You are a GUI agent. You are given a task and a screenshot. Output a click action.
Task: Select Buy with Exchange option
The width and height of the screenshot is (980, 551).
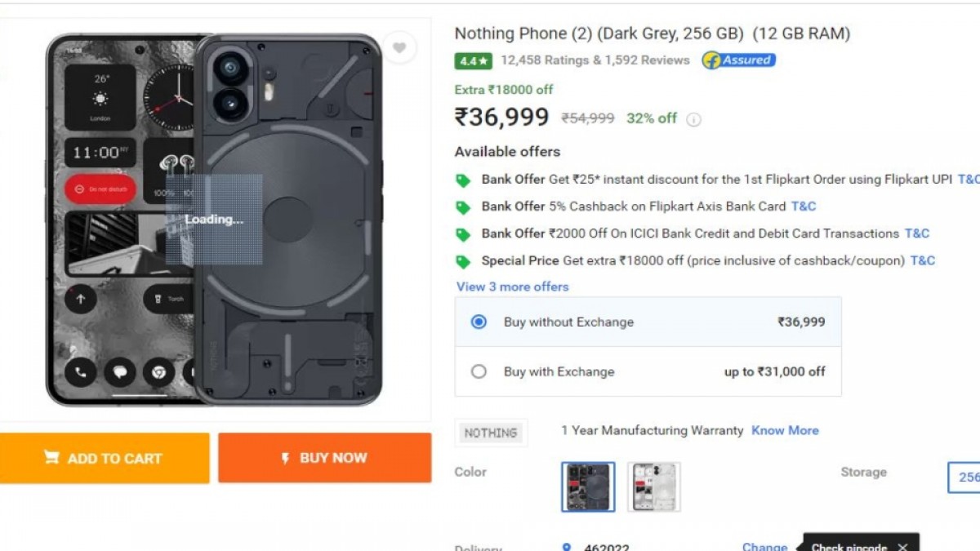click(479, 371)
